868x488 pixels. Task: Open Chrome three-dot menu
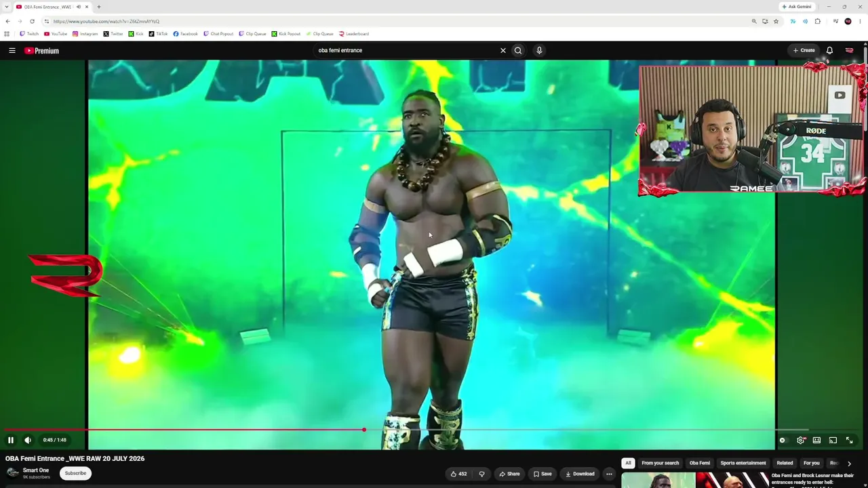[x=860, y=21]
